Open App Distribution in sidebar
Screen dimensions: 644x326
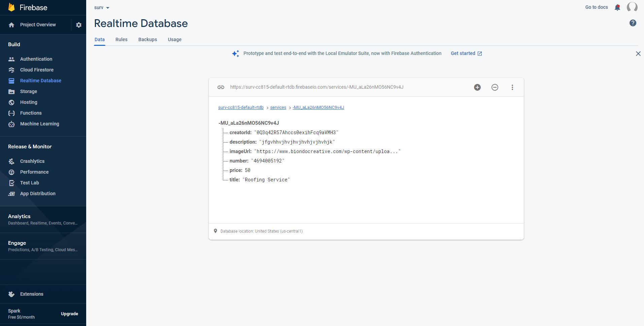point(38,194)
